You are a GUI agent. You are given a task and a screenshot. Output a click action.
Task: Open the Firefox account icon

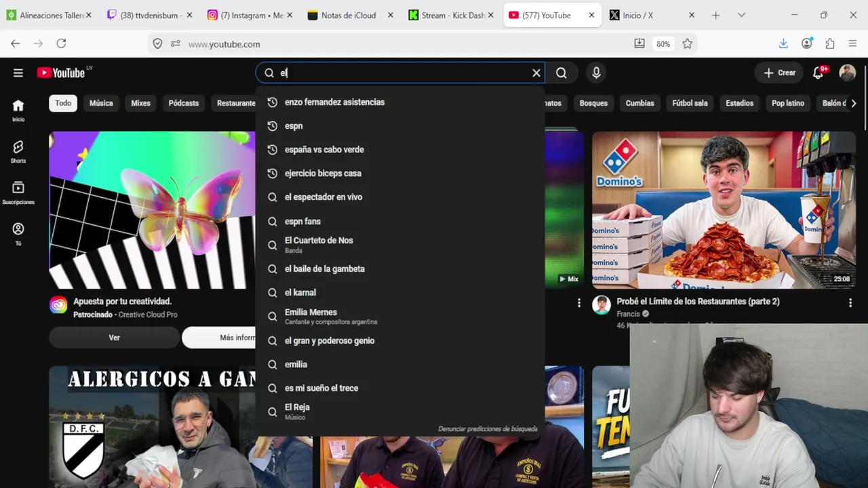[807, 43]
